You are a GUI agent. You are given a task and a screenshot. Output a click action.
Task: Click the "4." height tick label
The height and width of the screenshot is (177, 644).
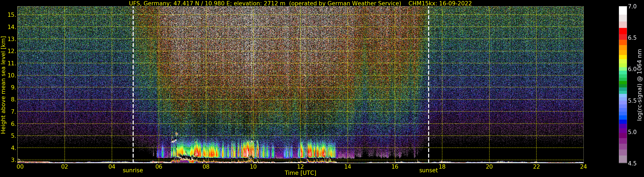pos(14,148)
